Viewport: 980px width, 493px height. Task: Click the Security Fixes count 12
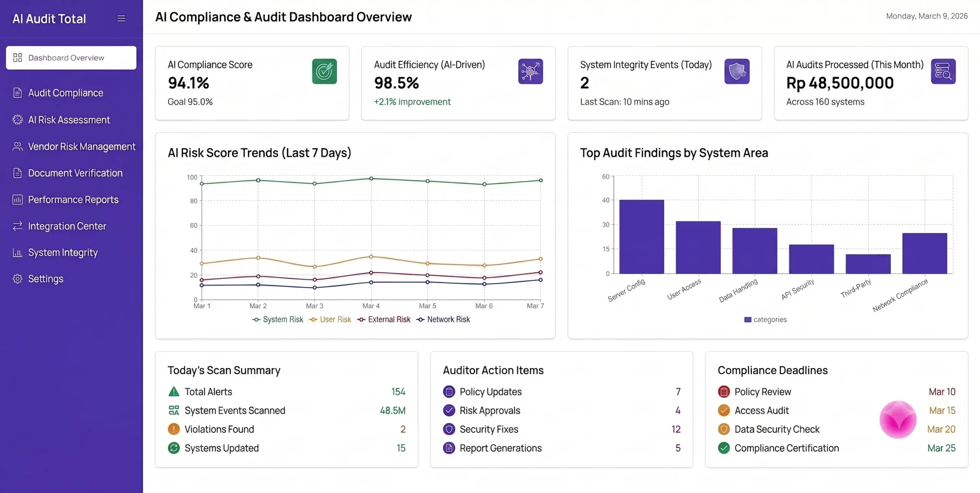click(x=676, y=429)
